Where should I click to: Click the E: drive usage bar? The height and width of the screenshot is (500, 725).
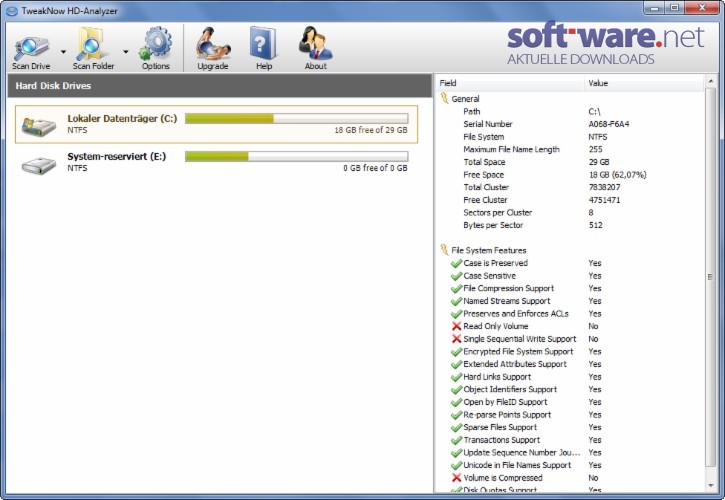[296, 156]
